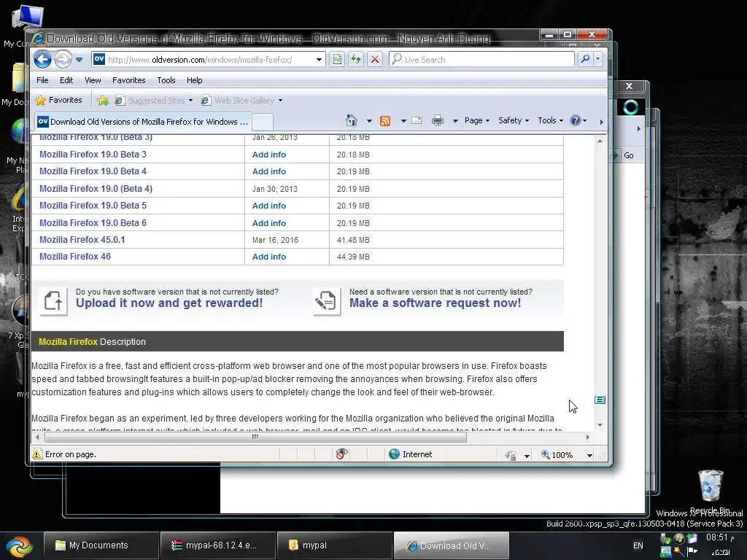Click the Add to Favorites Bar icon
This screenshot has width=747, height=560.
tap(102, 101)
